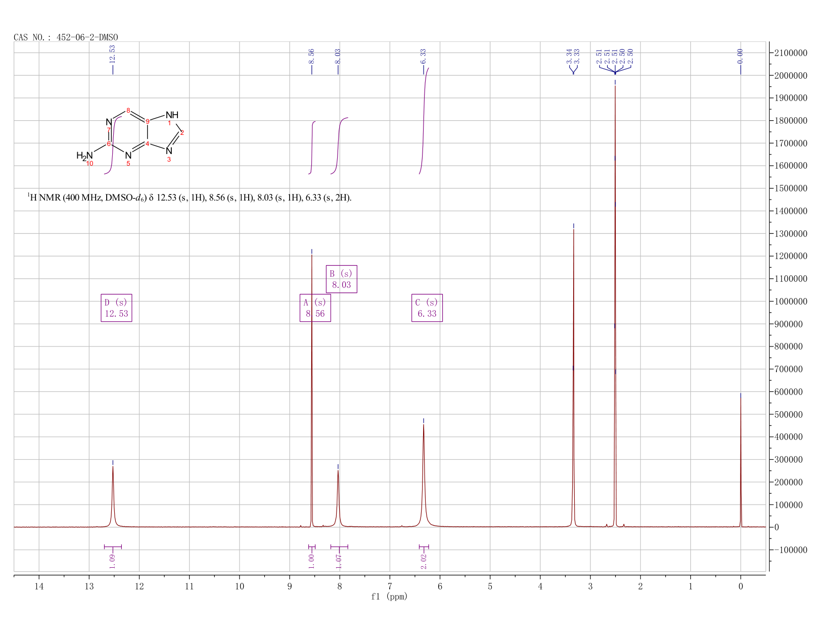Click the integral bracket under the 12.53 peak
This screenshot has height=644, width=834.
click(113, 547)
